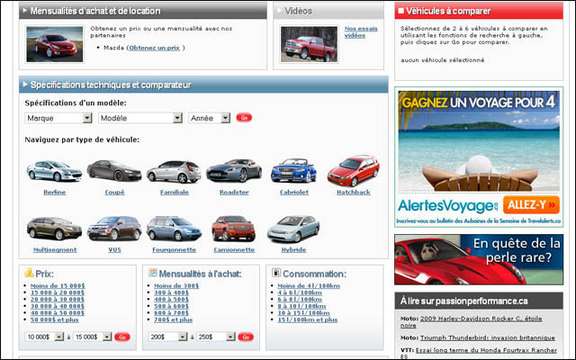
Task: Click ALLEZ-Y on the AlertesVoyage banner
Action: 531,205
